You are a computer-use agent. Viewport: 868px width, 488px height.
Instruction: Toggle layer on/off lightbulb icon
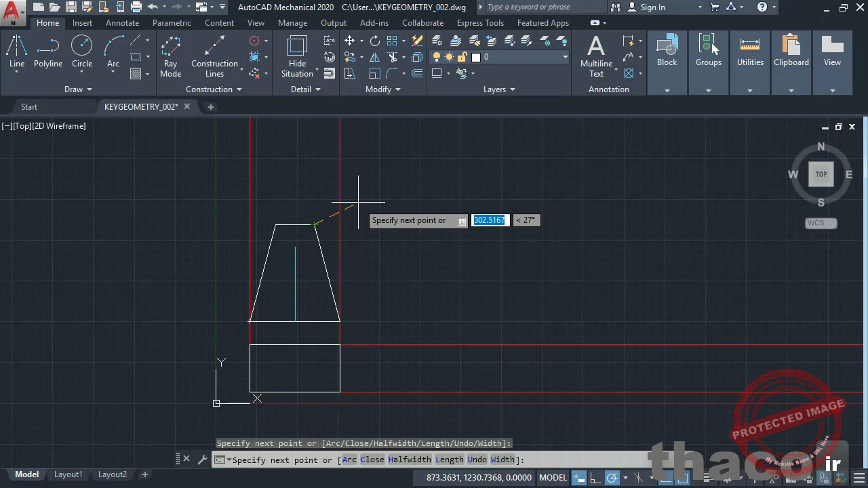(437, 57)
